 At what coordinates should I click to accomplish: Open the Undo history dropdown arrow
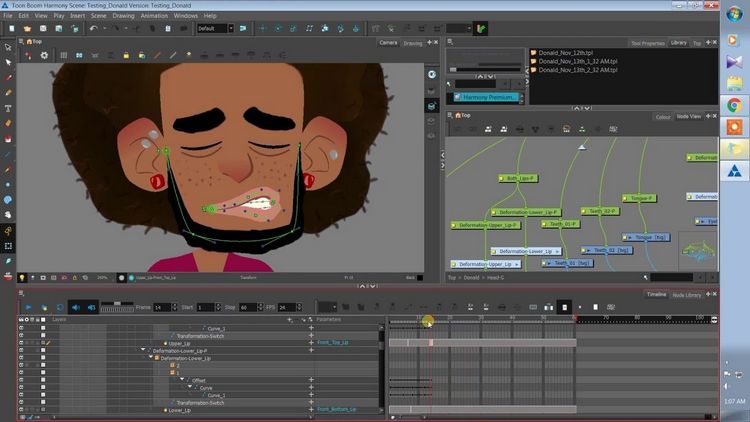point(103,29)
